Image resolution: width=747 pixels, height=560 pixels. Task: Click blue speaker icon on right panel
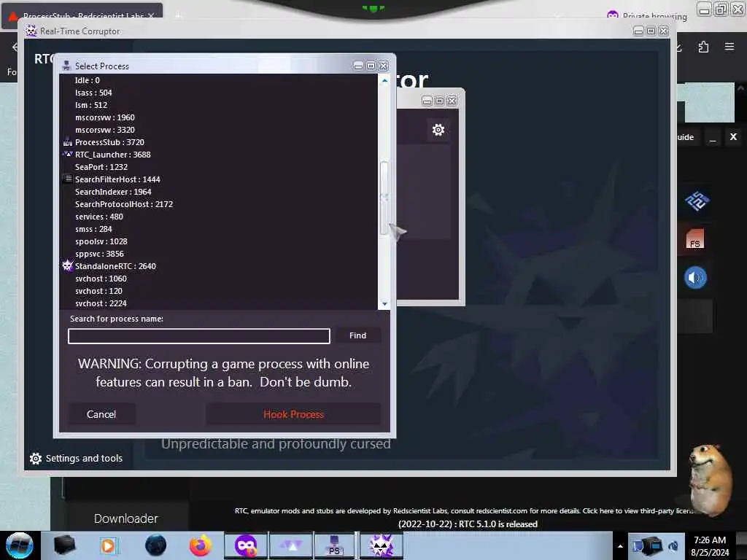coord(695,278)
